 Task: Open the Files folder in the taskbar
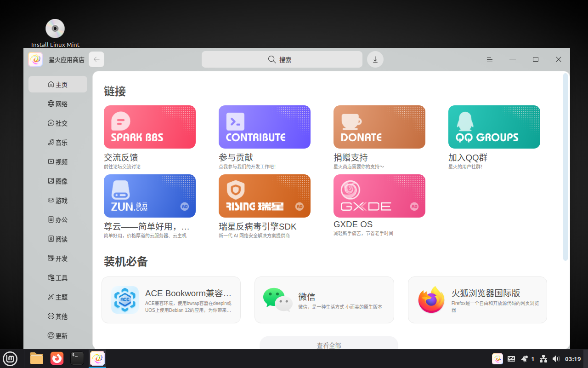tap(37, 358)
